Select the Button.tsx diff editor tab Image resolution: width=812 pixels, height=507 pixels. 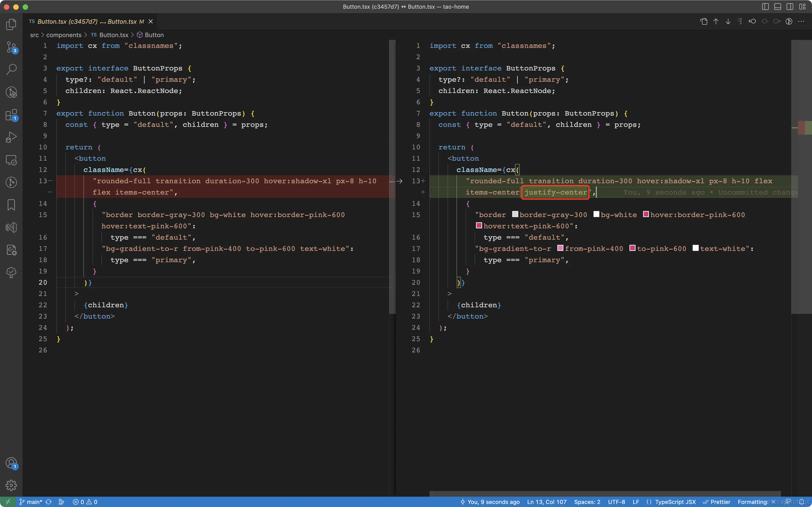[x=87, y=21]
